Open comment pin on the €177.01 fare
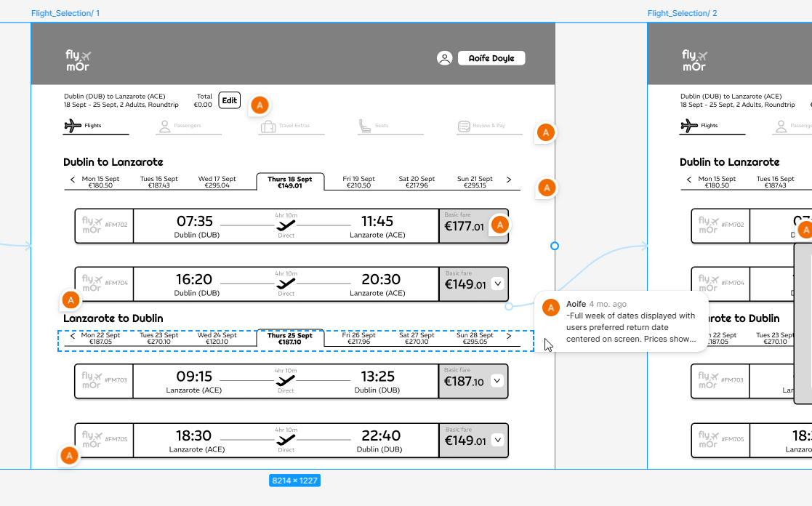812x506 pixels. [499, 225]
